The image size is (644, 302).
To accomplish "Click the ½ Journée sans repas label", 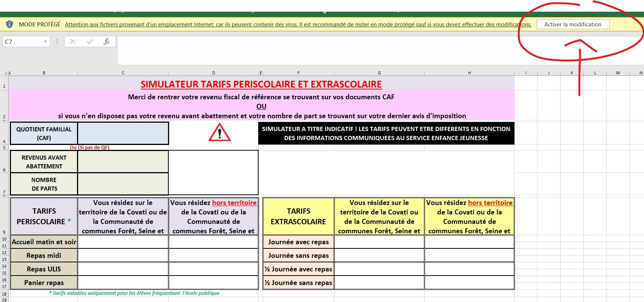I will [x=298, y=283].
